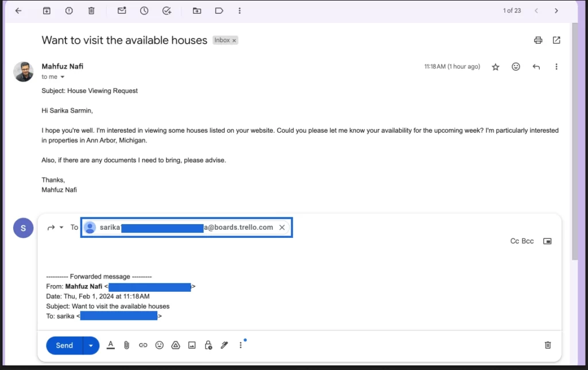
Task: Click the sender name Mahfuz Nafi
Action: click(x=62, y=67)
